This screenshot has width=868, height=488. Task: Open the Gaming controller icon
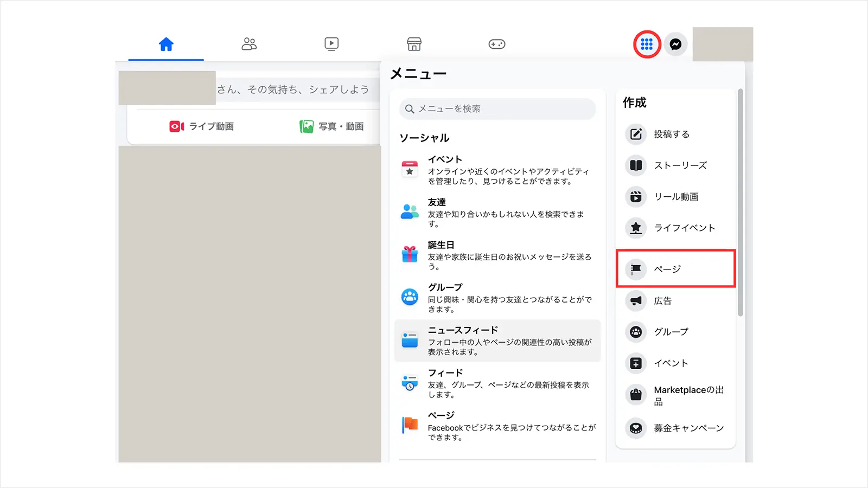[497, 44]
